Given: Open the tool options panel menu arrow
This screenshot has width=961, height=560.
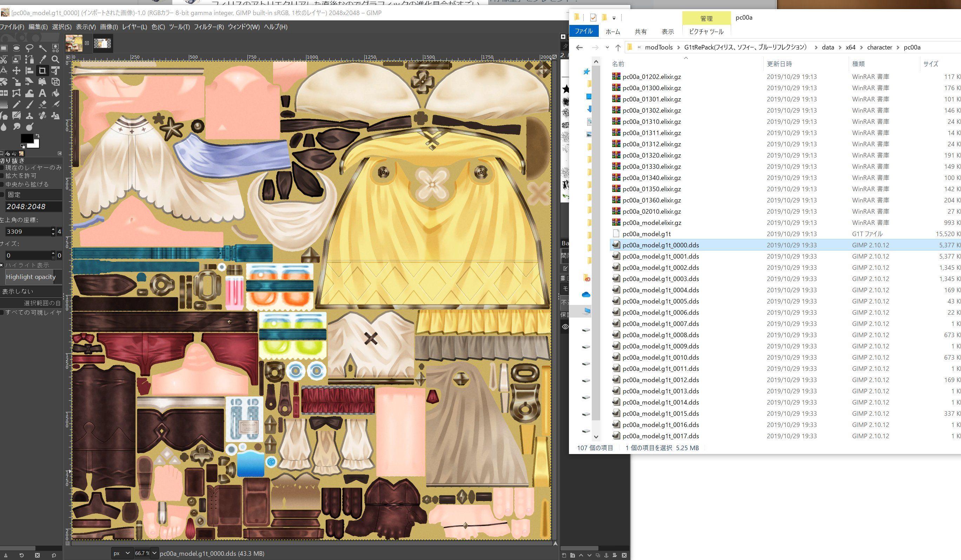Looking at the screenshot, I should point(59,153).
